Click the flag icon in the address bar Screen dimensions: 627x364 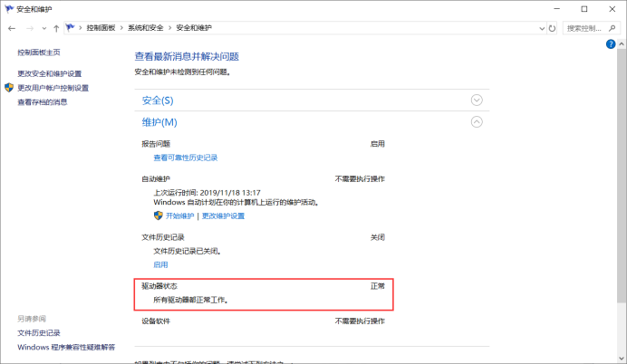(x=71, y=28)
